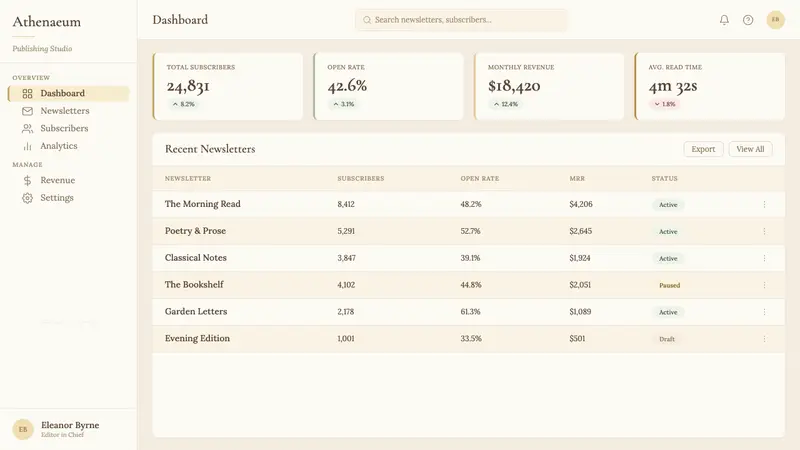Click the Subscribers people icon
800x450 pixels.
[28, 129]
